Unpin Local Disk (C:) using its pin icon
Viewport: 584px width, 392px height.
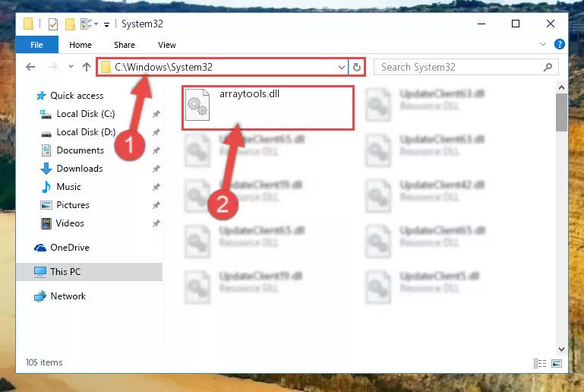pos(156,114)
